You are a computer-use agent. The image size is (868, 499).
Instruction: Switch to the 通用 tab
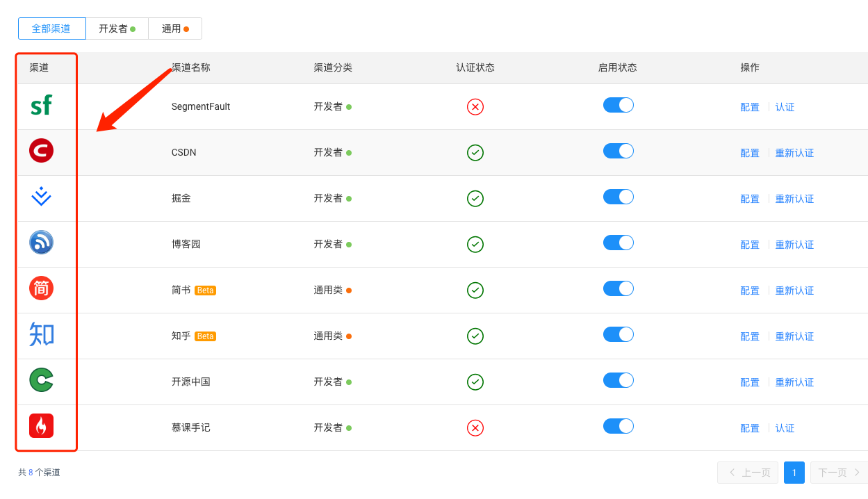pos(175,28)
